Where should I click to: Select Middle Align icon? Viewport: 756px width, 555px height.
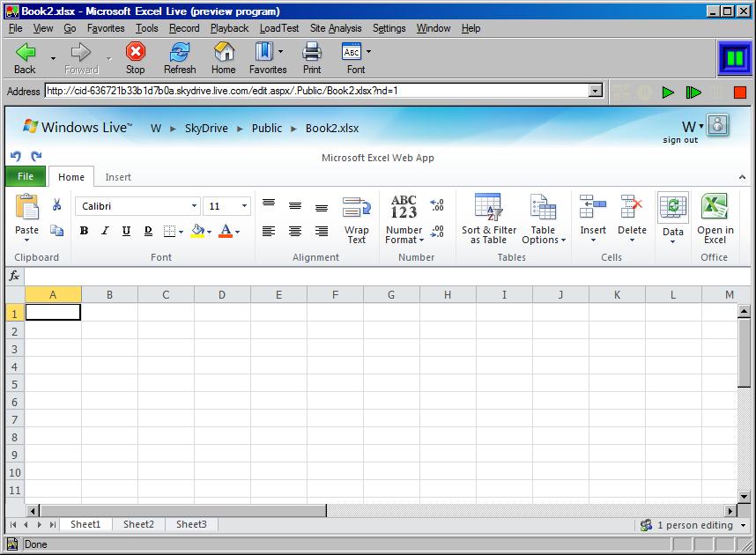click(x=295, y=206)
